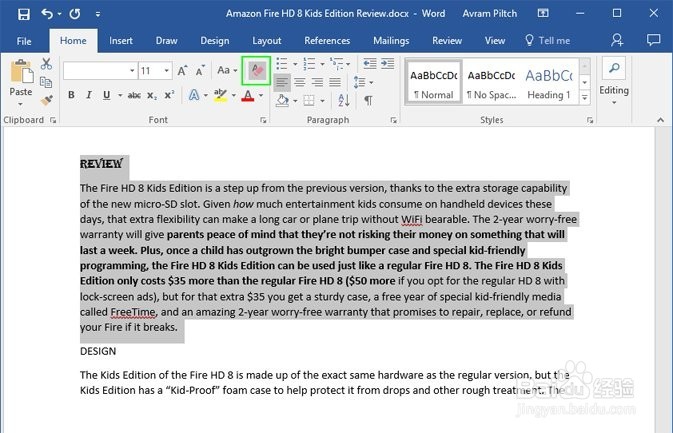
Task: Click the Tell me search box
Action: [548, 41]
